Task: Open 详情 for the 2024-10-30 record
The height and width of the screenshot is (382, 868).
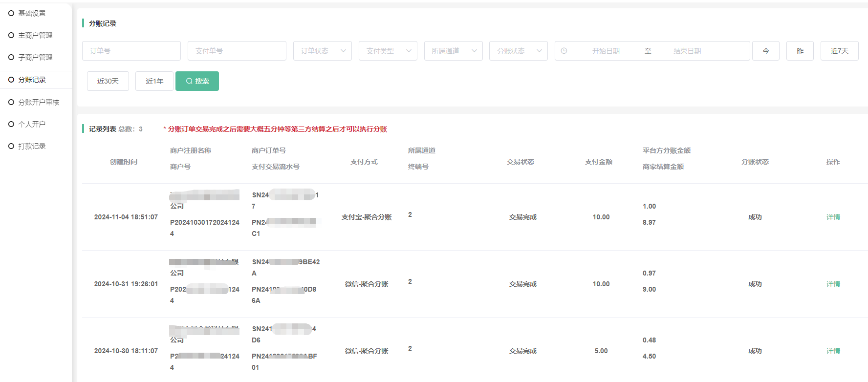Action: [x=833, y=351]
